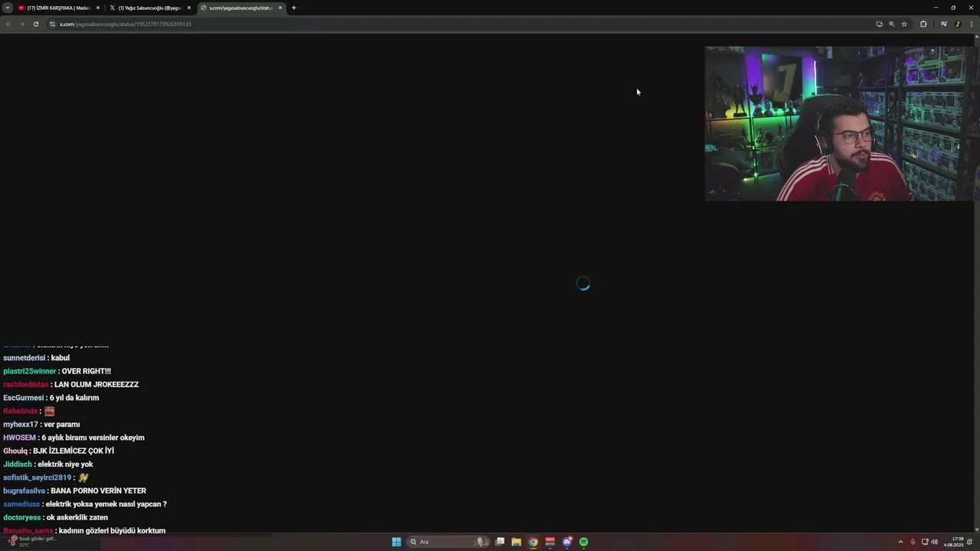The height and width of the screenshot is (551, 980).
Task: Close the x.com/yagosabuncuoglu/status tab
Action: 280,8
